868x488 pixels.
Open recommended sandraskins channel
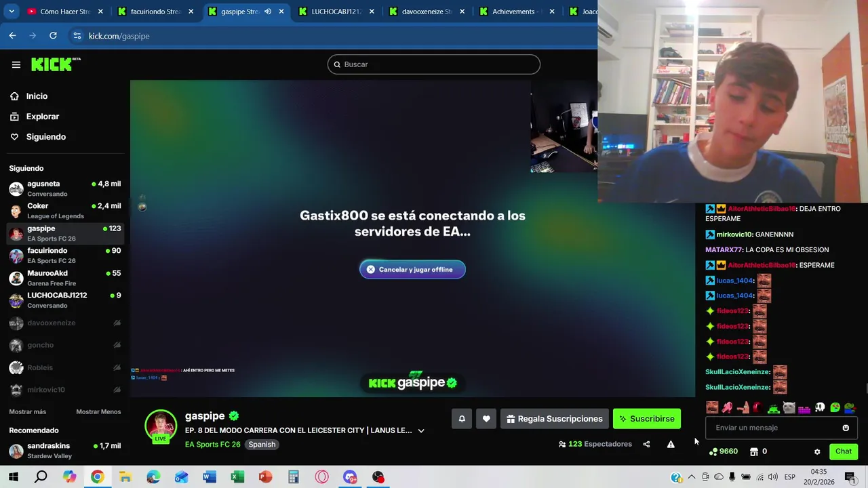coord(65,451)
